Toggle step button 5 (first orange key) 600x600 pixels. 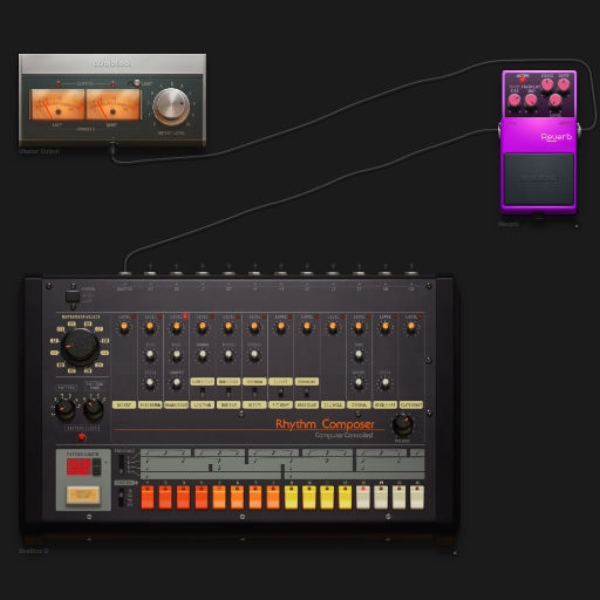pyautogui.click(x=219, y=497)
